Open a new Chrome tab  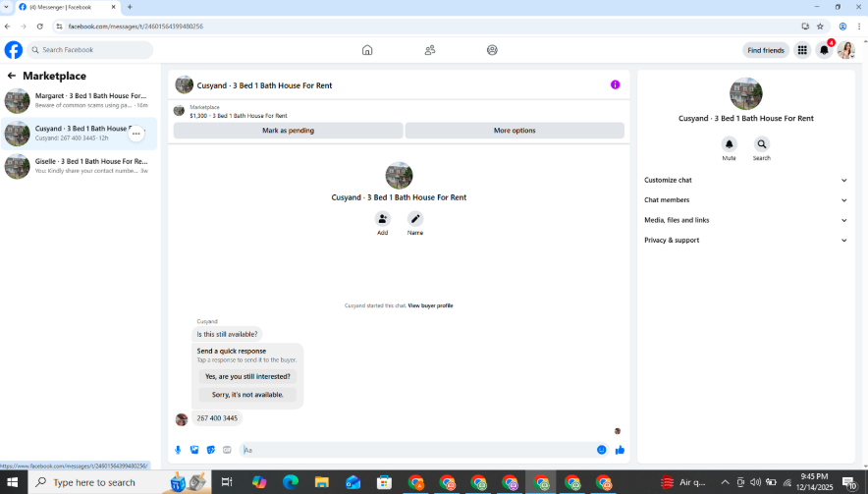(x=130, y=7)
